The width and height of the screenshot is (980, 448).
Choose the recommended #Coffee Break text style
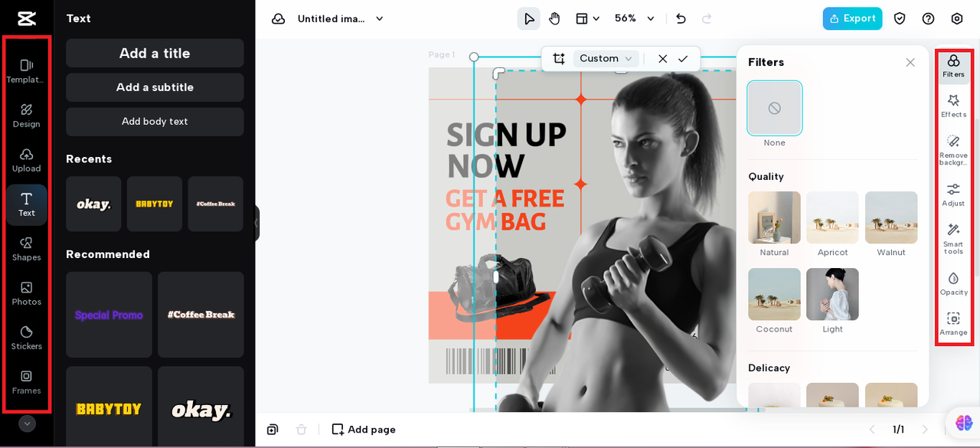click(x=201, y=315)
